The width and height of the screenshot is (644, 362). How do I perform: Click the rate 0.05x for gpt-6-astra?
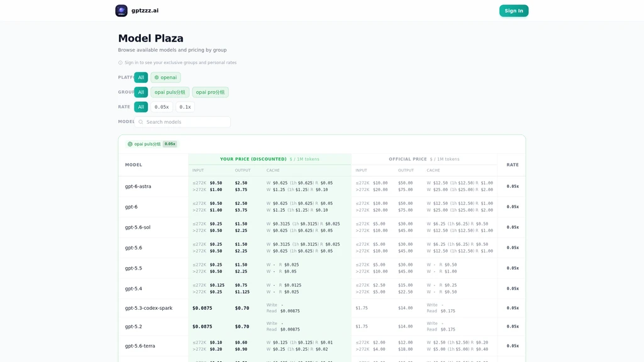click(x=513, y=186)
